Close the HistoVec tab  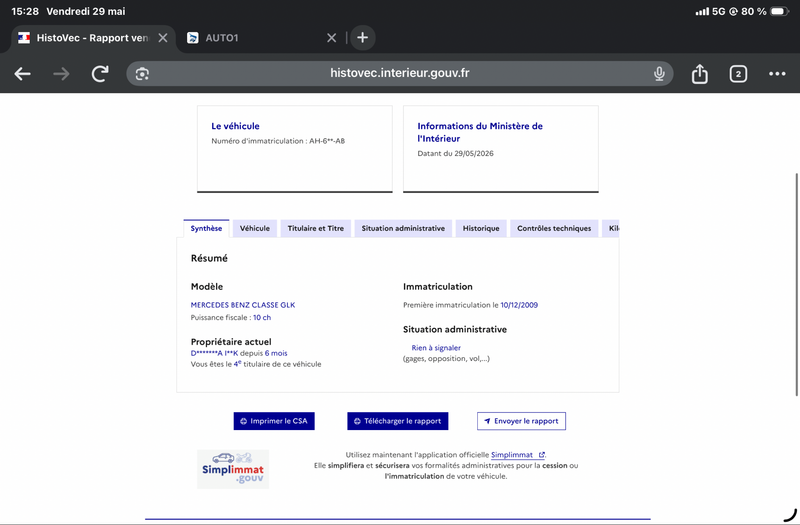[163, 38]
